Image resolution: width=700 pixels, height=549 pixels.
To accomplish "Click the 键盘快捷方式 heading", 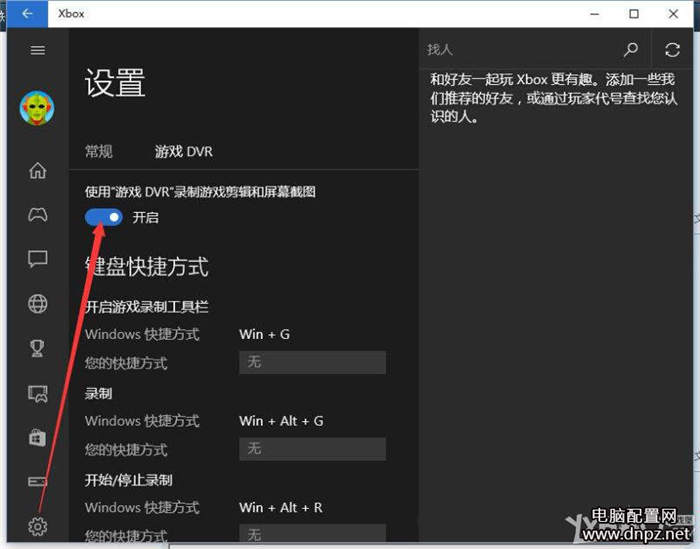I will (x=146, y=266).
